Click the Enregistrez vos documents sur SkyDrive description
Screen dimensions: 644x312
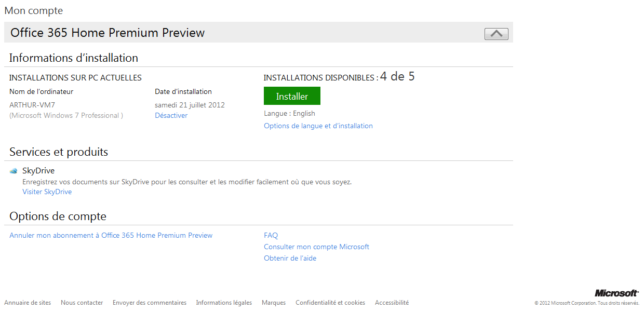click(187, 182)
